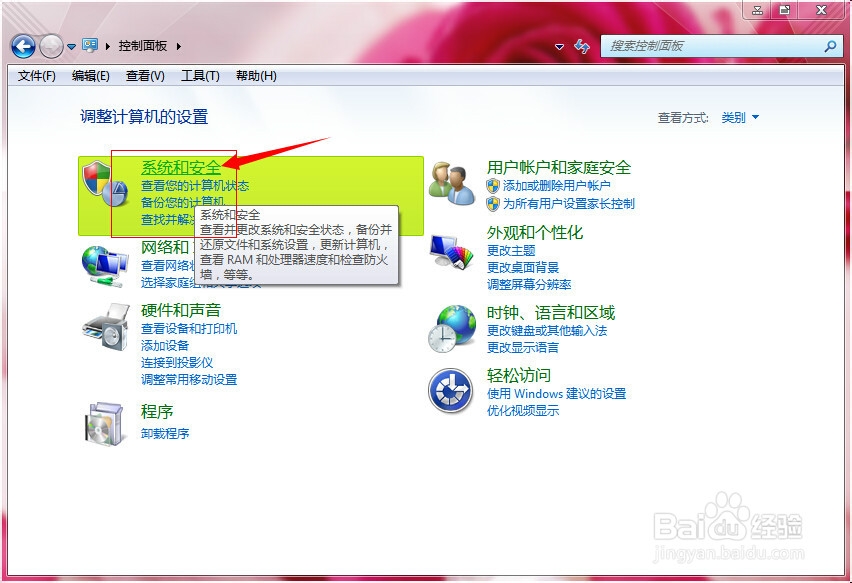Click 调整屏幕分辨率 link
This screenshot has height=583, width=852.
point(529,284)
